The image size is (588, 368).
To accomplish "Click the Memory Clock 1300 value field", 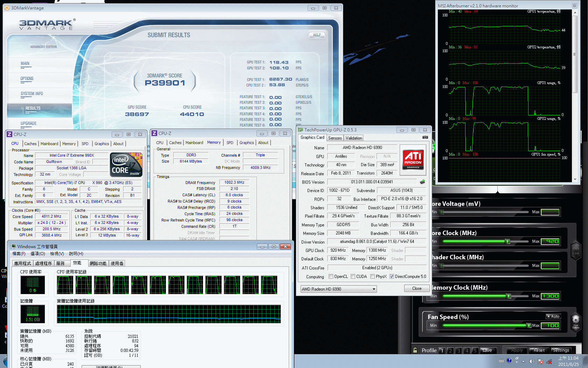I will 551,296.
